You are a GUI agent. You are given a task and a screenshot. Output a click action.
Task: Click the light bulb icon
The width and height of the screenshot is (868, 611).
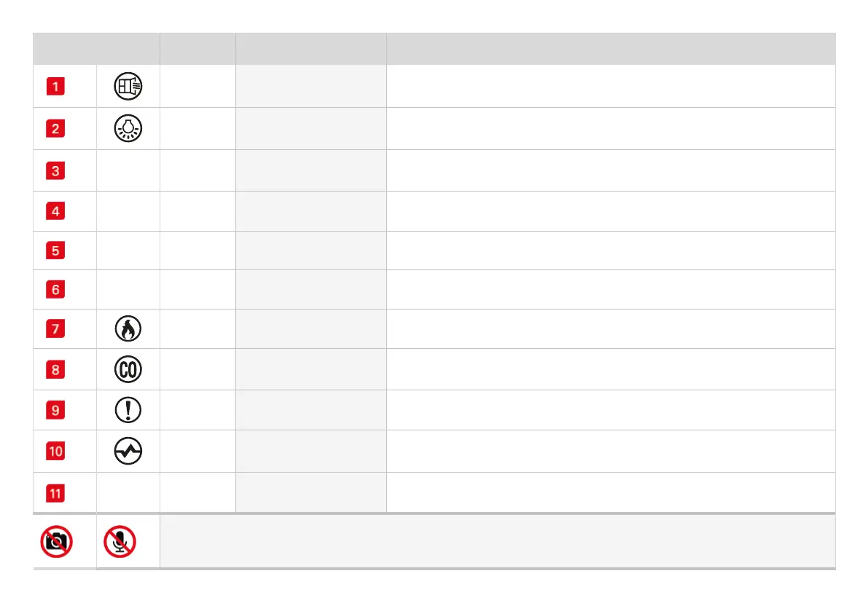[x=128, y=129]
